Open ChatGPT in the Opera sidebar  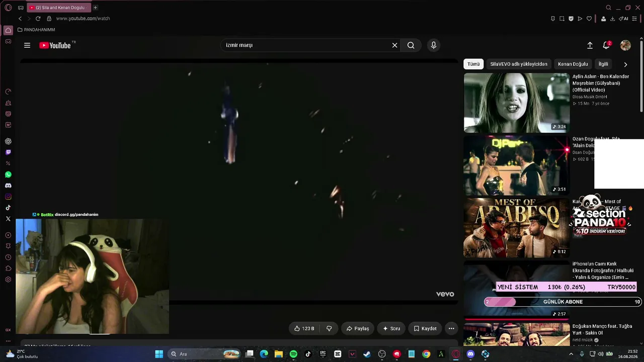8,141
